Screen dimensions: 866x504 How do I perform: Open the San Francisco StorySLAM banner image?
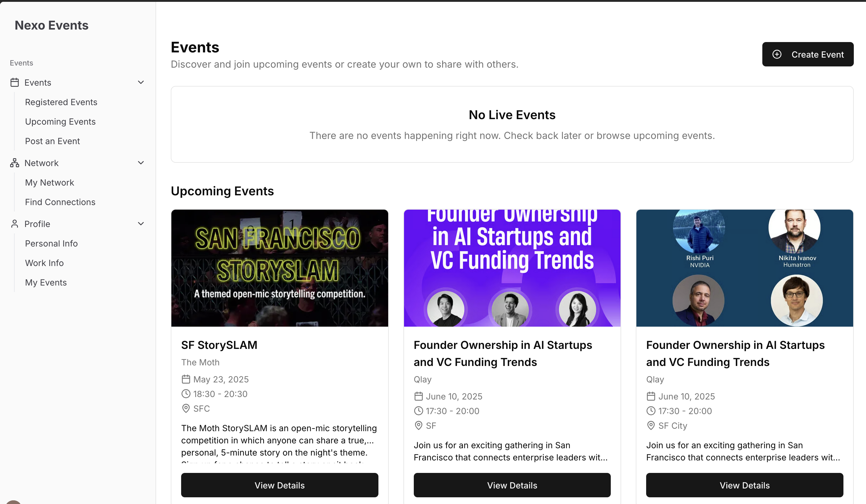coord(279,268)
